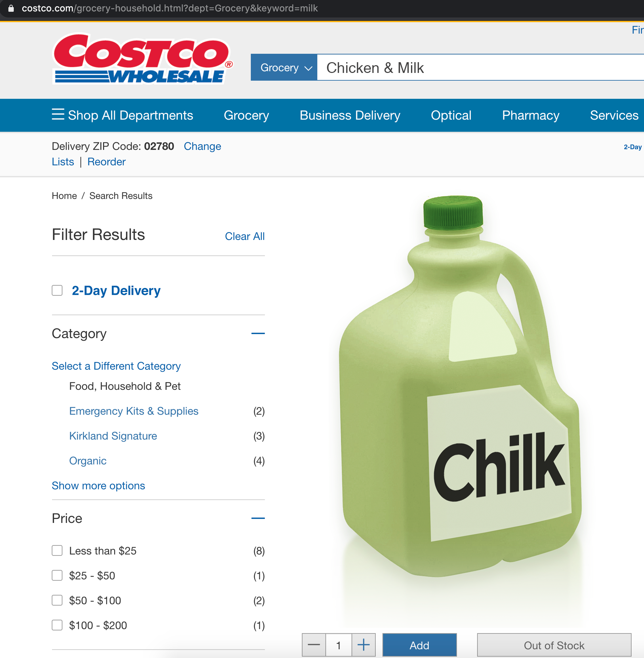Open the Optical navigation tab

coord(451,115)
